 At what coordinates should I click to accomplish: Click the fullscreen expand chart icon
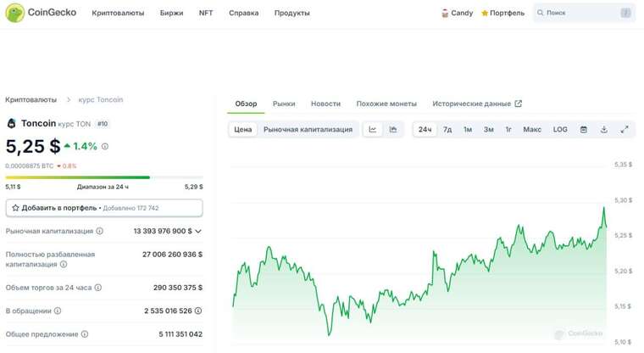pos(625,130)
